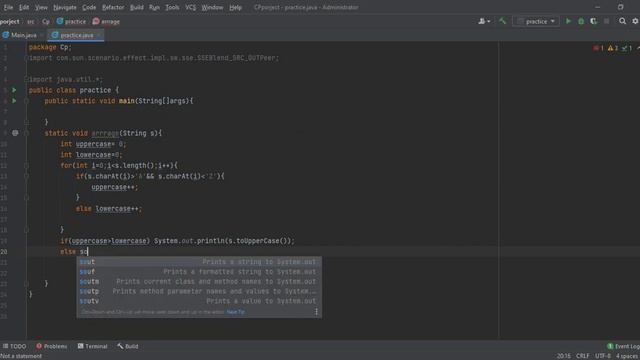Screen dimensions: 640x360
Task: Click the Run with Coverage icon
Action: [593, 21]
